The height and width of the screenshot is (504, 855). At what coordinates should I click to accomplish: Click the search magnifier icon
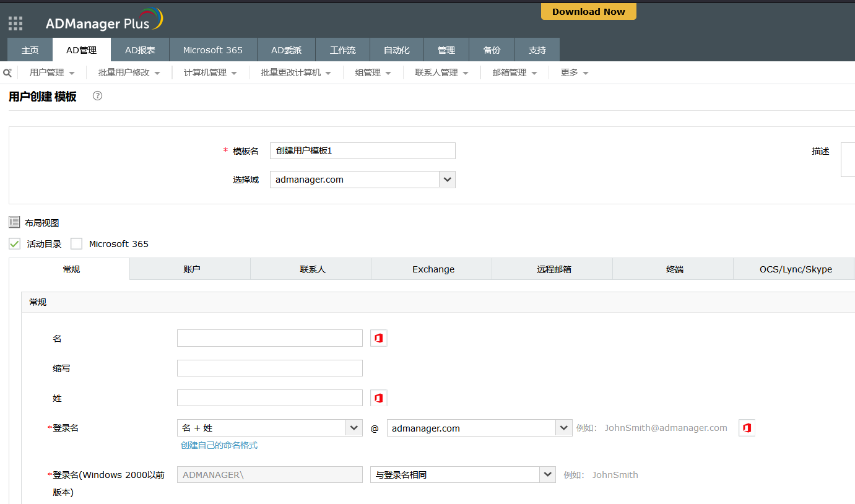pos(7,73)
